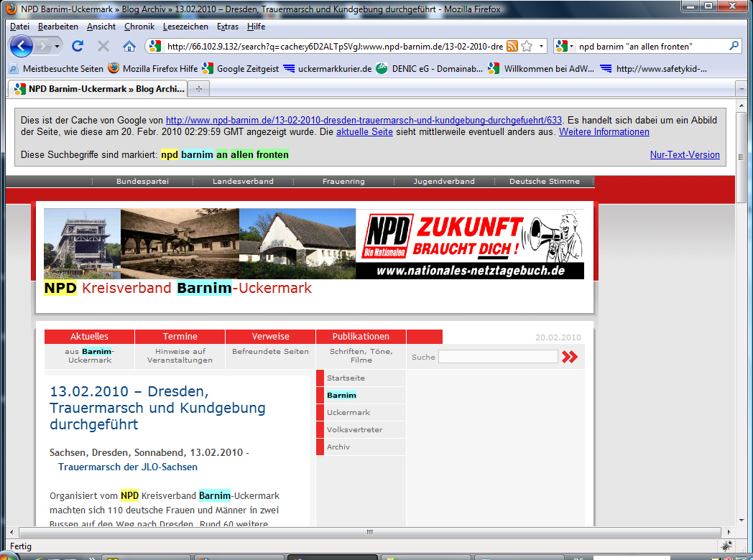Click the horizontal scrollbar thumb
Viewport: 753px width, 560px height.
pyautogui.click(x=369, y=532)
